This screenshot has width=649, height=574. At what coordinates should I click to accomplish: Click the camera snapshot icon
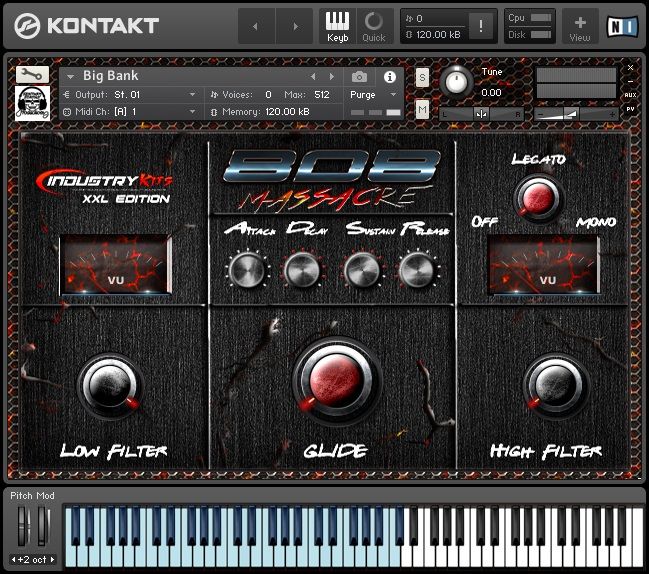pos(359,76)
